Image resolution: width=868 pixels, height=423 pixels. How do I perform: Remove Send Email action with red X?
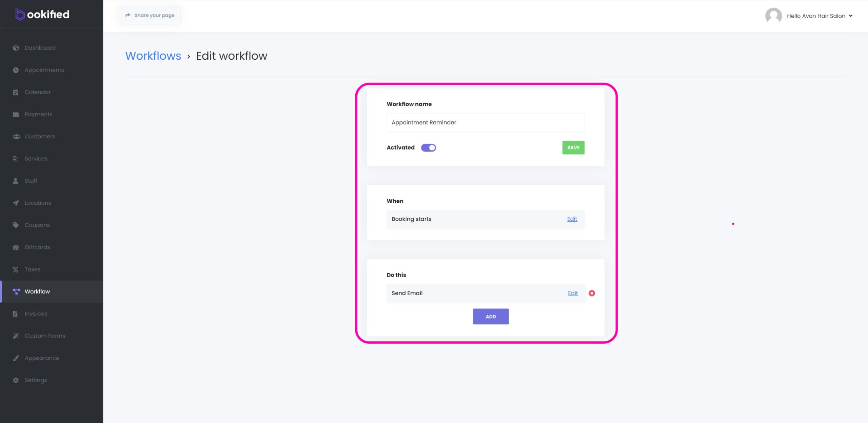592,293
